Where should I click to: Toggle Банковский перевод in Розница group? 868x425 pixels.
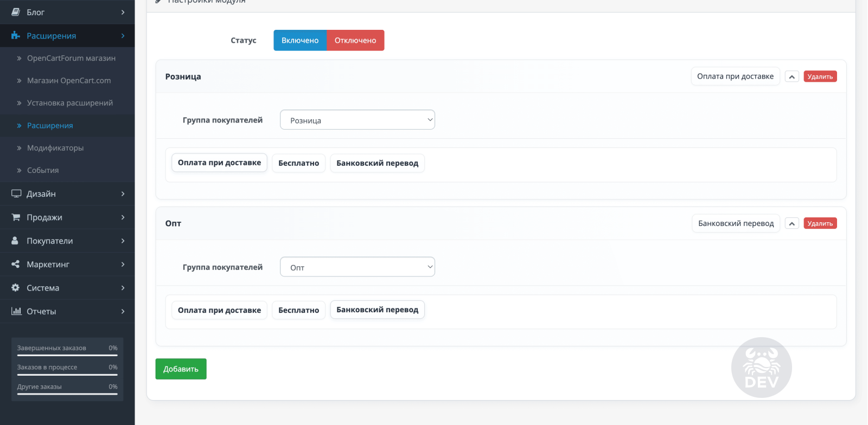(x=377, y=163)
